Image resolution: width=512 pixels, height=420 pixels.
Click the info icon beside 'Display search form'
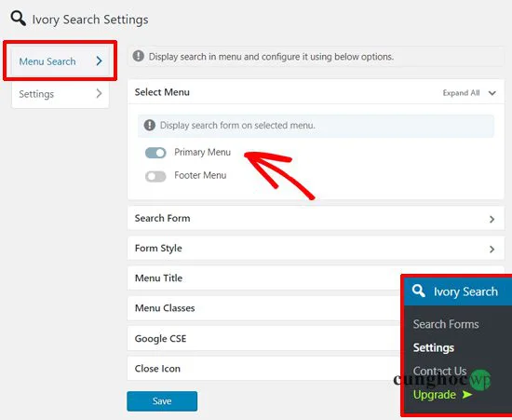pos(150,125)
